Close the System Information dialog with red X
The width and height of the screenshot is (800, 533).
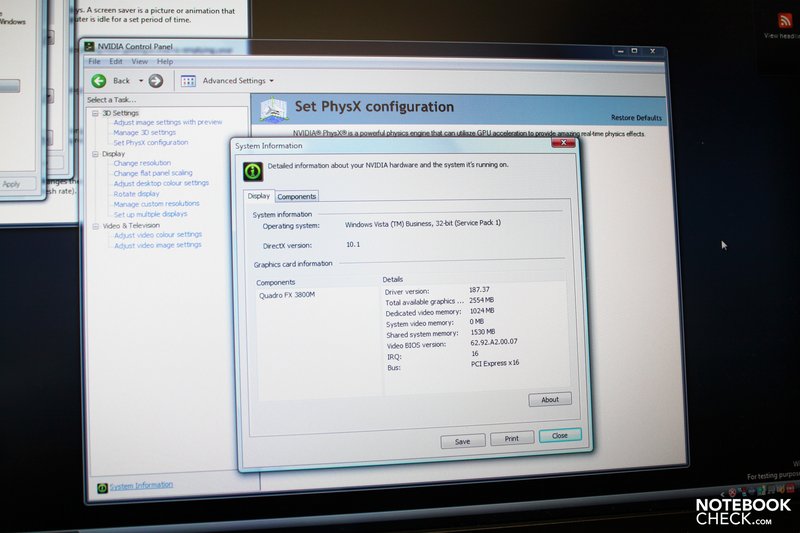(x=563, y=143)
